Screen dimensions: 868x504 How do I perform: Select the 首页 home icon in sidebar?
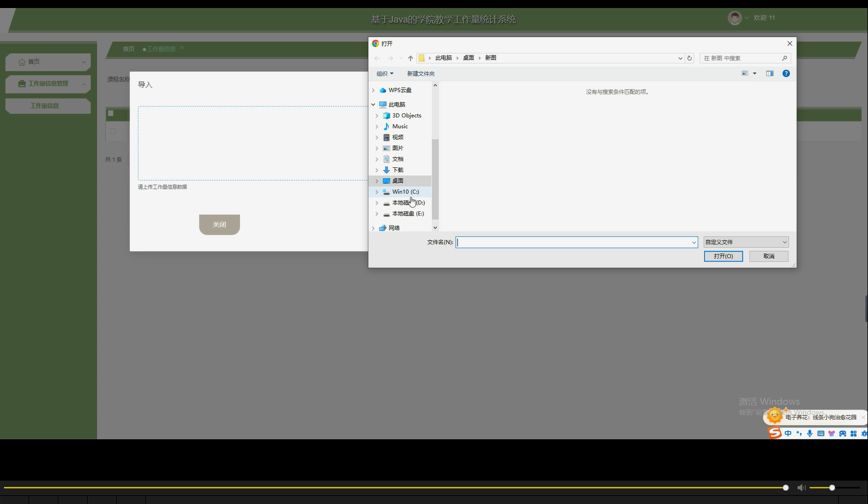tap(22, 61)
